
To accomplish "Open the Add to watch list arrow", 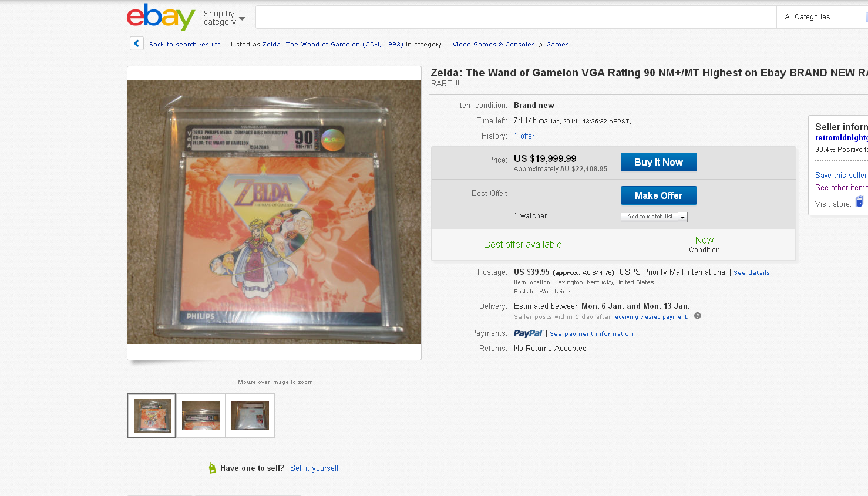I will [x=683, y=217].
